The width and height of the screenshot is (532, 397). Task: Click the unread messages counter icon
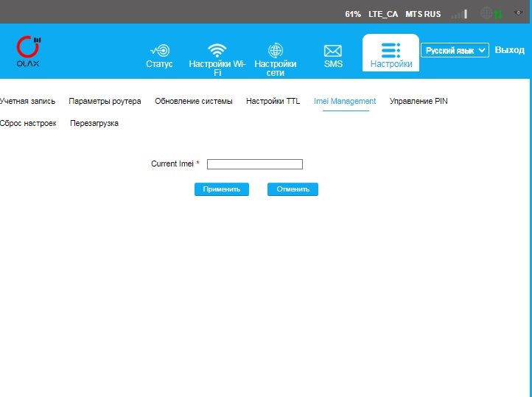click(x=518, y=13)
